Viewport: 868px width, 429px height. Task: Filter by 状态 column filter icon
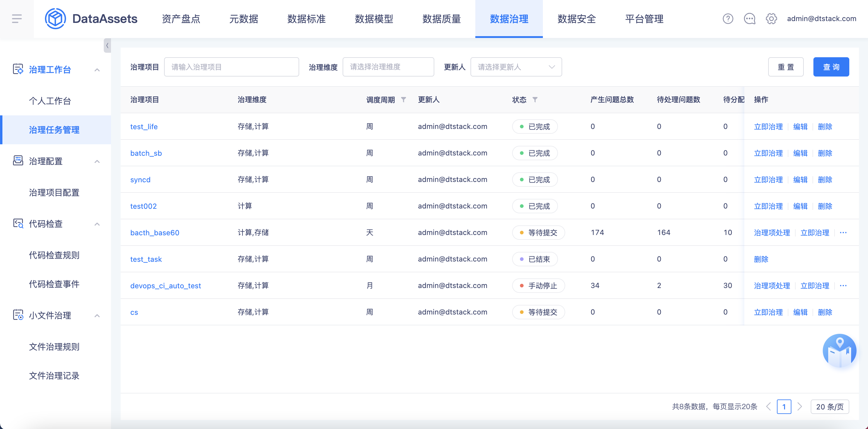(x=535, y=100)
